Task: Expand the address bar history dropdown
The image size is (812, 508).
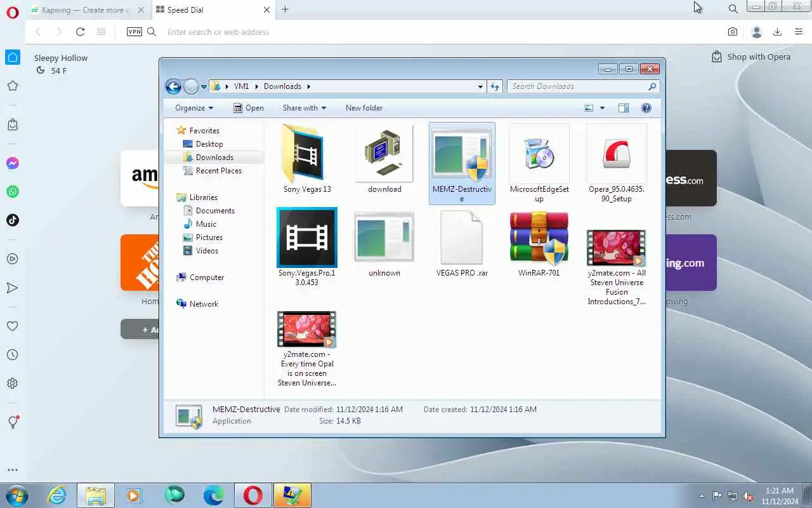Action: pos(480,86)
